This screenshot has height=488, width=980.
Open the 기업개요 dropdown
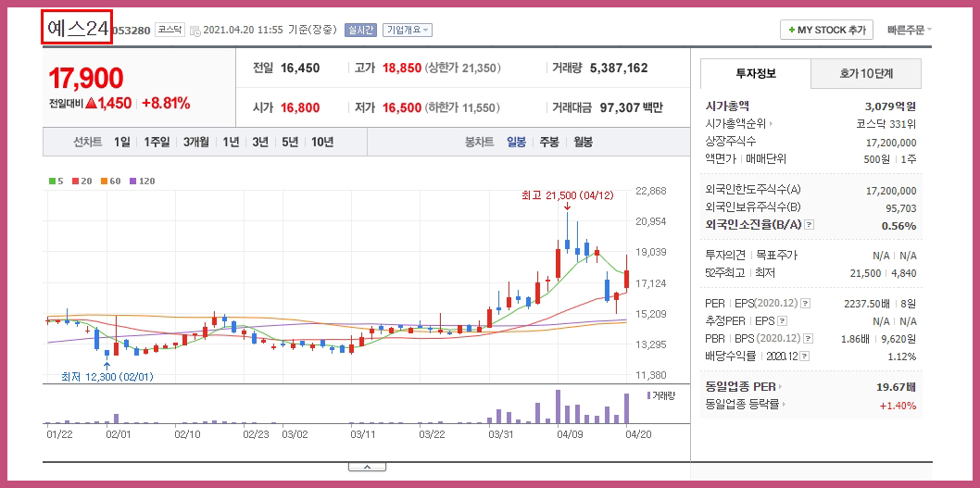click(408, 30)
